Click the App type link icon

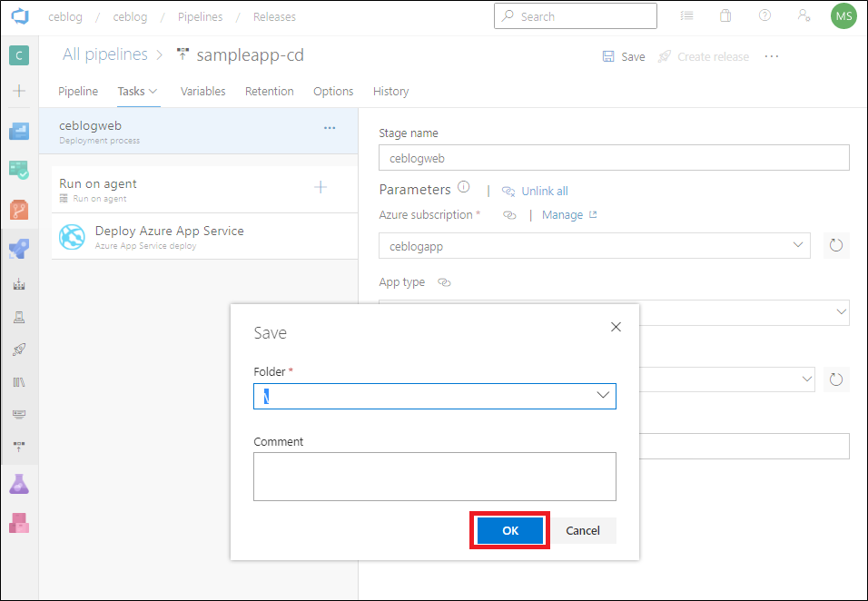[444, 282]
